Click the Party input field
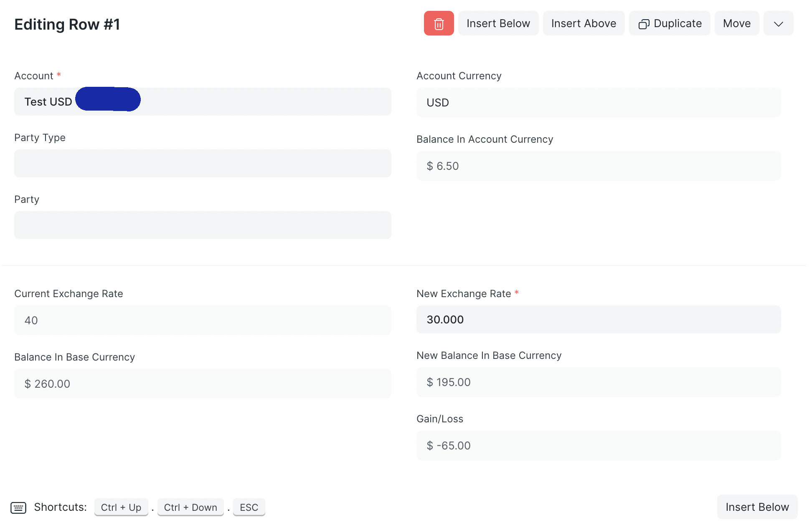 (x=203, y=225)
